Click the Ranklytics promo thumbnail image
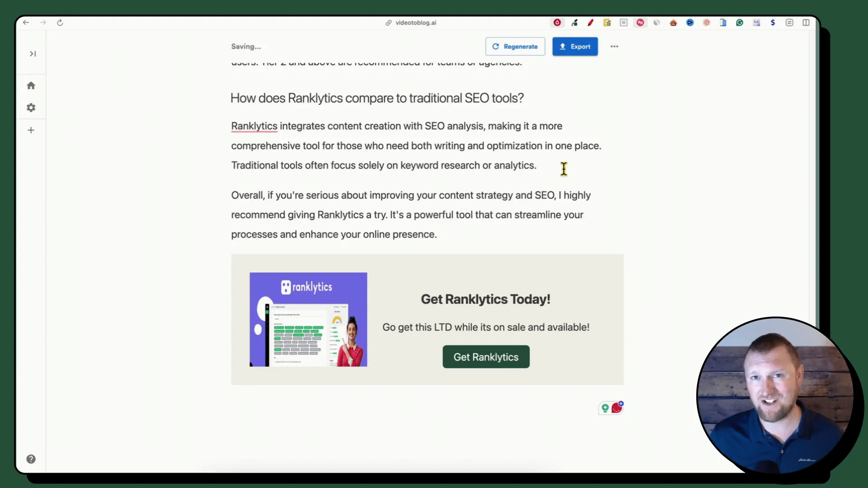This screenshot has height=488, width=868. (308, 319)
